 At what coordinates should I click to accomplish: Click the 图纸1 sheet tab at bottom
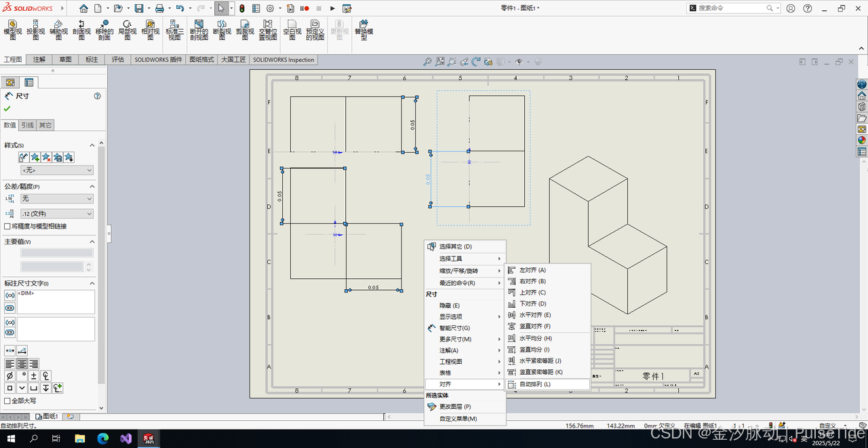click(x=47, y=416)
